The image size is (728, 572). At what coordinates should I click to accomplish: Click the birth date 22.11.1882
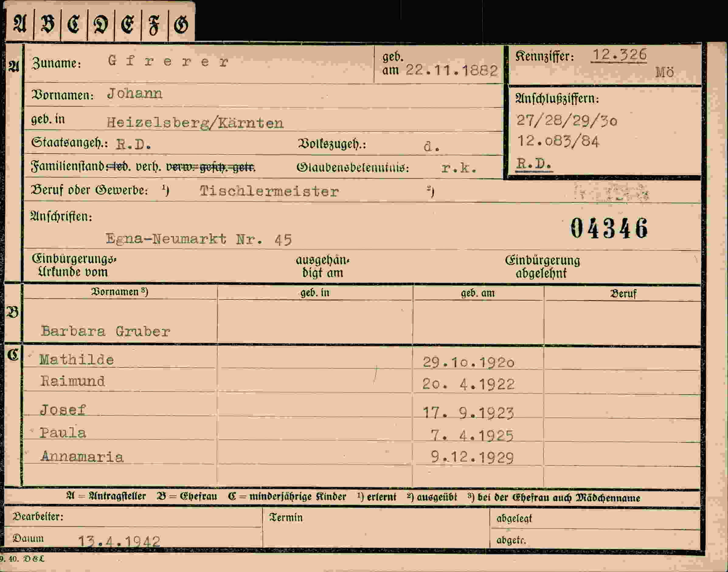452,70
